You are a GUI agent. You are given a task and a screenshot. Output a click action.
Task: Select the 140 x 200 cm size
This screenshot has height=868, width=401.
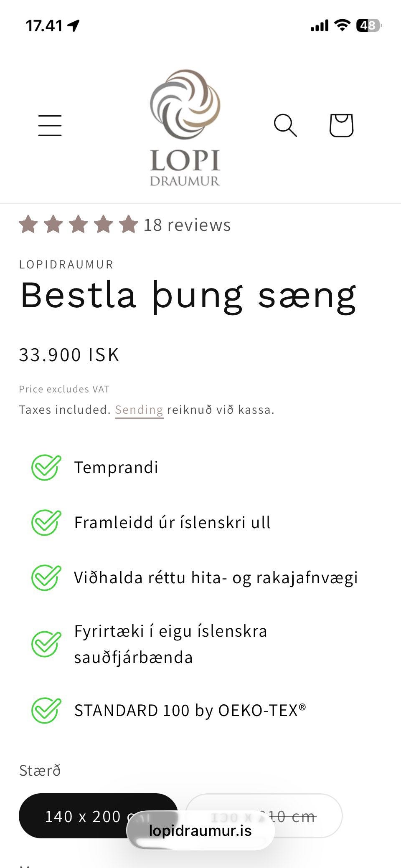click(x=84, y=816)
